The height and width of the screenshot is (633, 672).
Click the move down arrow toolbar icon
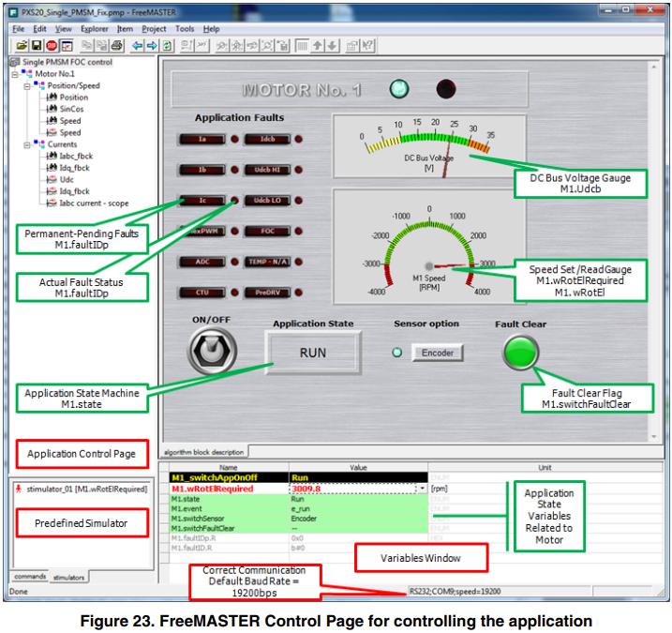(332, 45)
